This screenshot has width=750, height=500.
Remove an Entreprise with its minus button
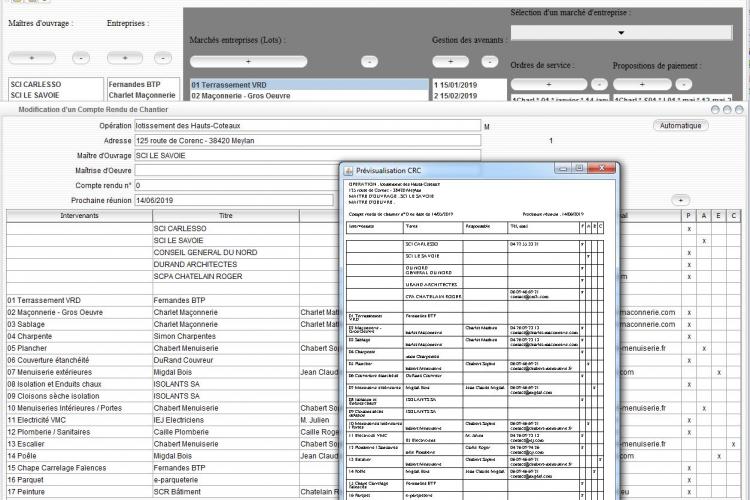163,58
